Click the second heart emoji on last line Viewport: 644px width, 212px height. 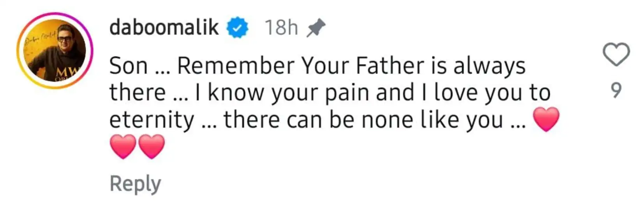click(152, 146)
